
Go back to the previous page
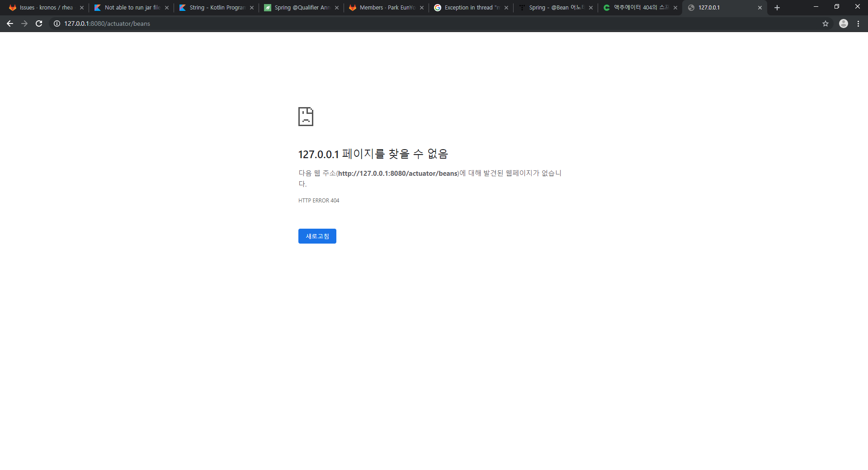[10, 23]
